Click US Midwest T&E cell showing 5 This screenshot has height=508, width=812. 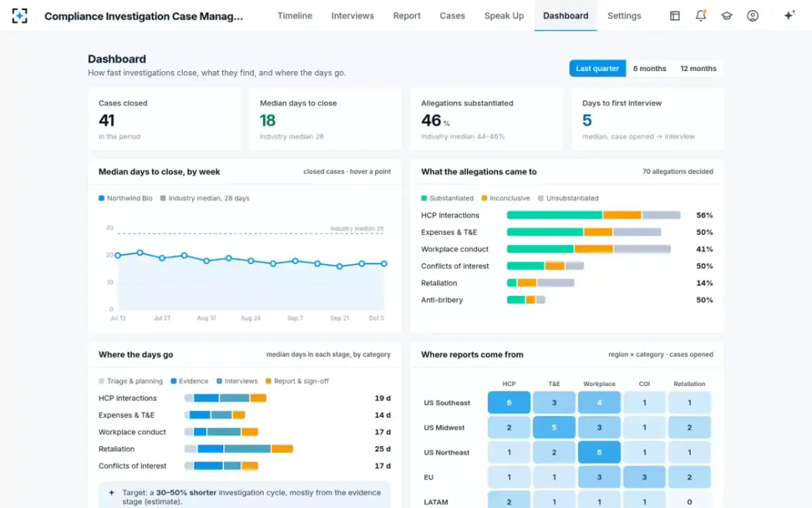tap(554, 427)
